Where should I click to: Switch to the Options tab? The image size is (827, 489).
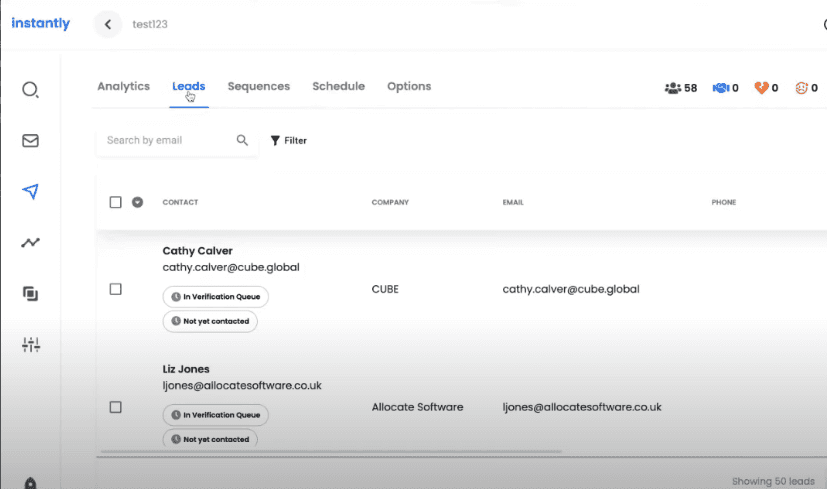409,86
